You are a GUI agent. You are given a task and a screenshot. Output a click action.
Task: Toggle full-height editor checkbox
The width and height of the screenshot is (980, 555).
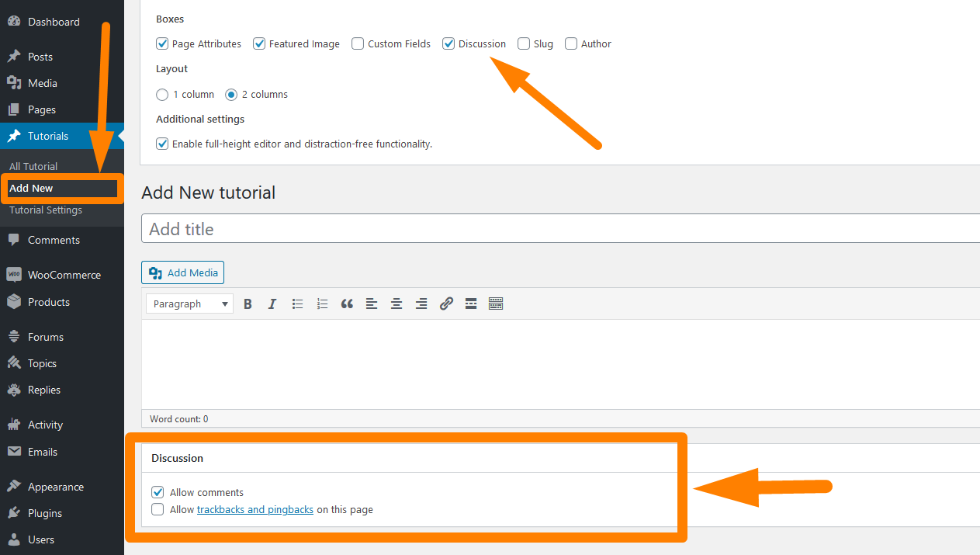(x=162, y=144)
